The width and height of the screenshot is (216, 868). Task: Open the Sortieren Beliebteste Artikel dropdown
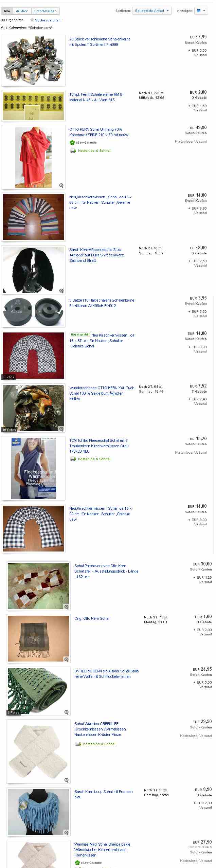pos(152,11)
